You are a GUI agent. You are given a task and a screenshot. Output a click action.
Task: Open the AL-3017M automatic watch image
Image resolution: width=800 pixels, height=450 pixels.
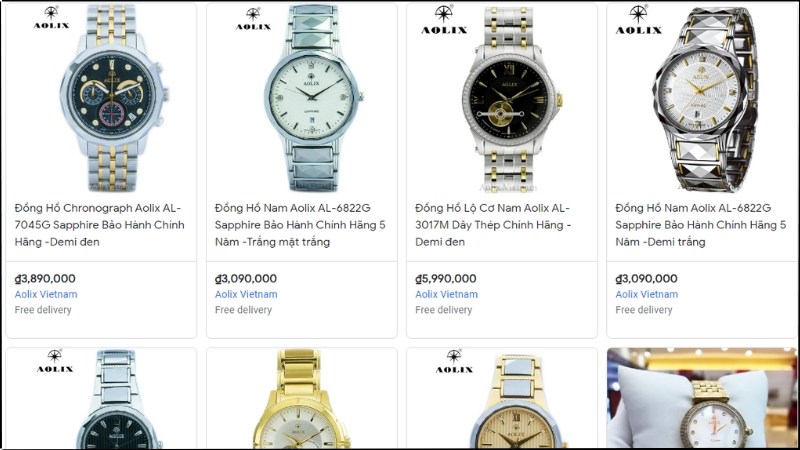510,99
